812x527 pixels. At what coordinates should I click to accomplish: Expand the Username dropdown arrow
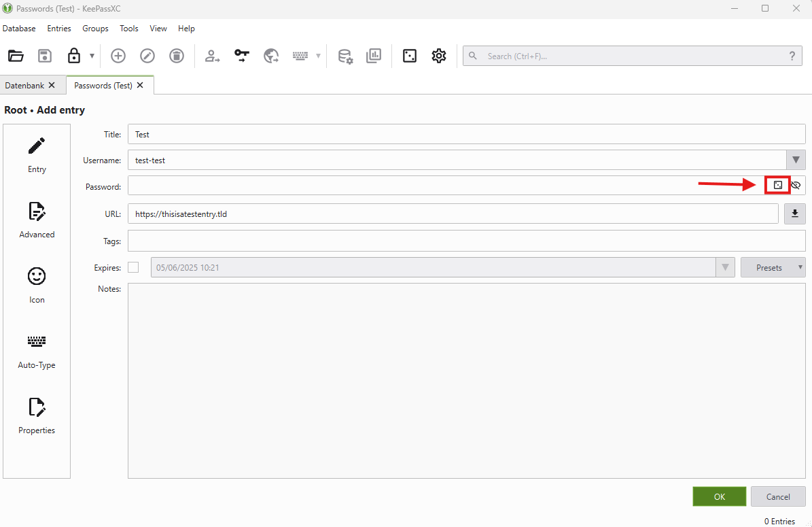(796, 160)
